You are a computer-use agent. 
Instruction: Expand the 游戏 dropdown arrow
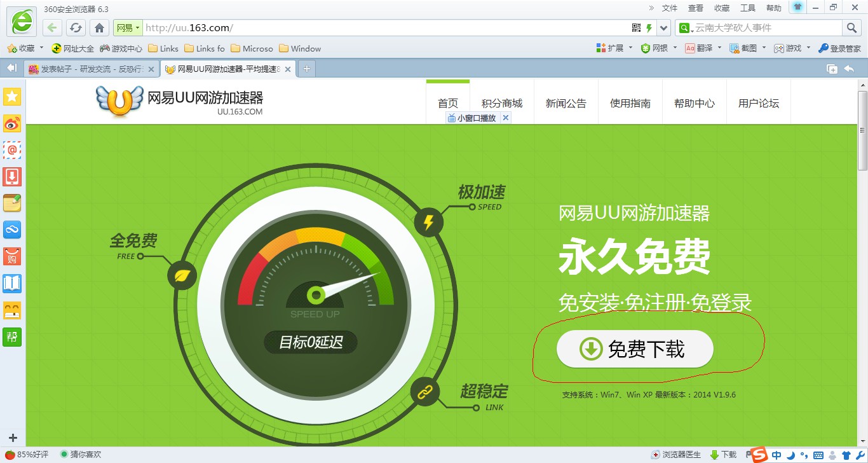coord(808,48)
